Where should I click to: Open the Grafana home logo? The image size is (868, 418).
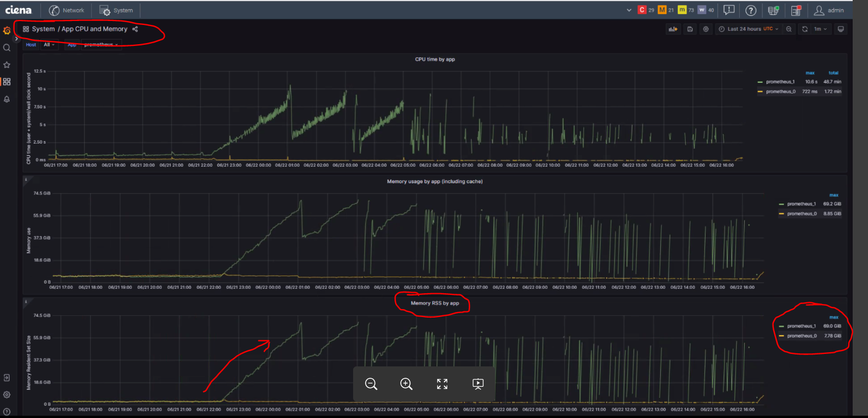7,30
